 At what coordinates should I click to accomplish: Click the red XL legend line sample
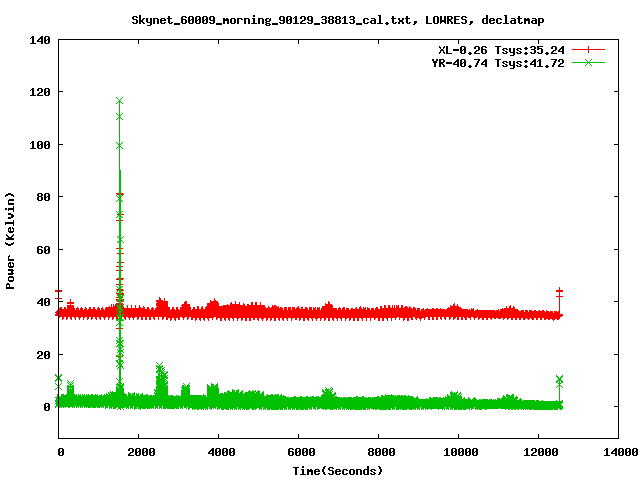588,50
